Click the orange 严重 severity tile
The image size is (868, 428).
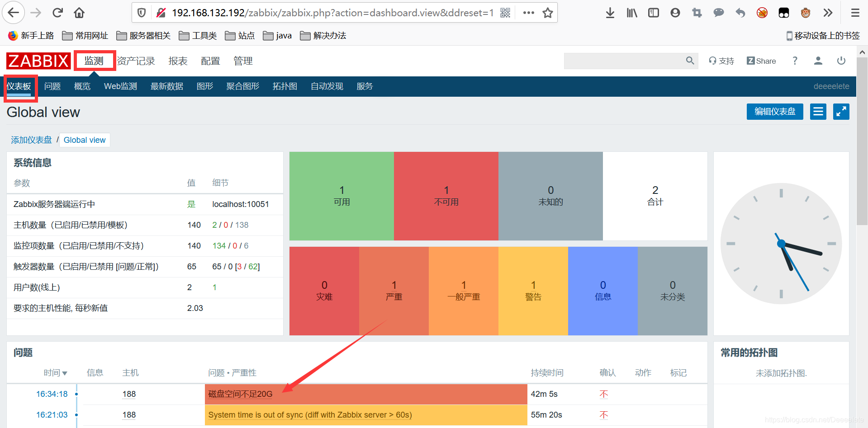tap(394, 291)
